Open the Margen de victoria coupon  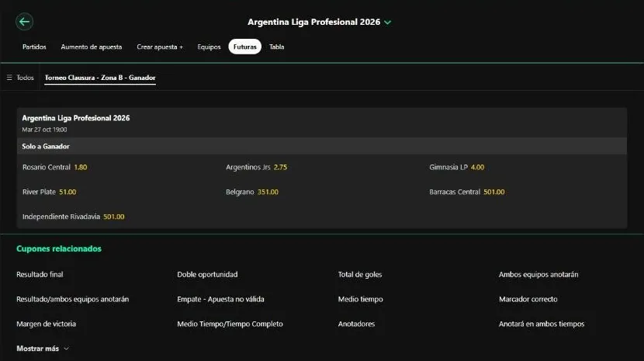tap(46, 324)
